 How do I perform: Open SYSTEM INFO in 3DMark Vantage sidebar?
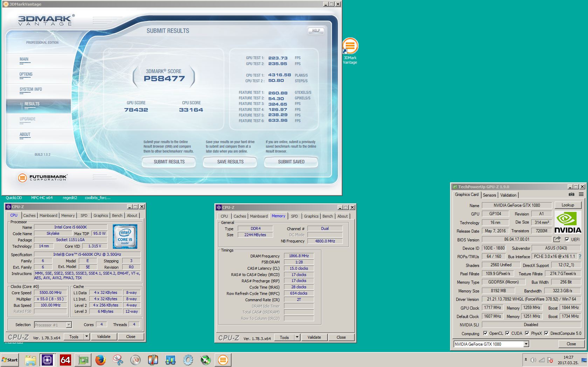pyautogui.click(x=31, y=89)
